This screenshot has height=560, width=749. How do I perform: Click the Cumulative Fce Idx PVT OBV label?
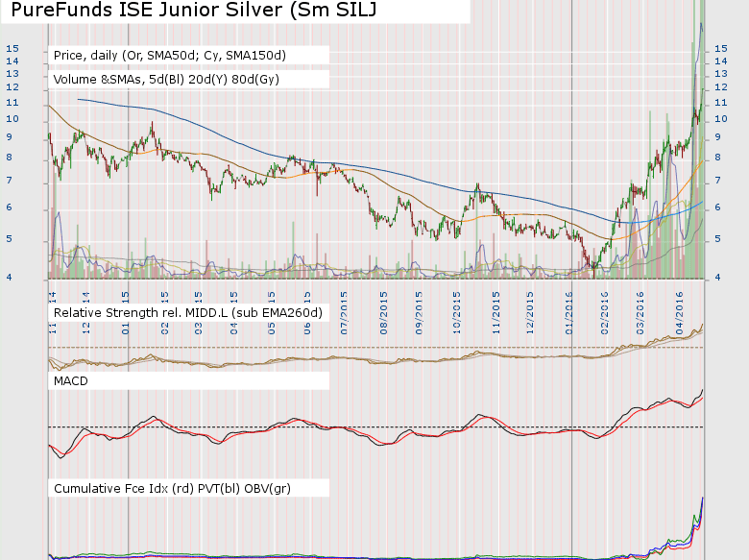point(172,488)
